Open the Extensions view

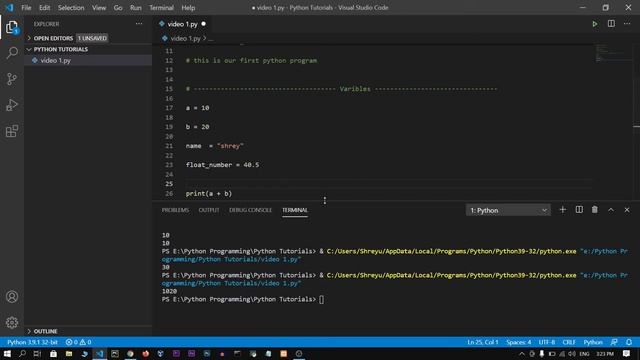pos(12,131)
